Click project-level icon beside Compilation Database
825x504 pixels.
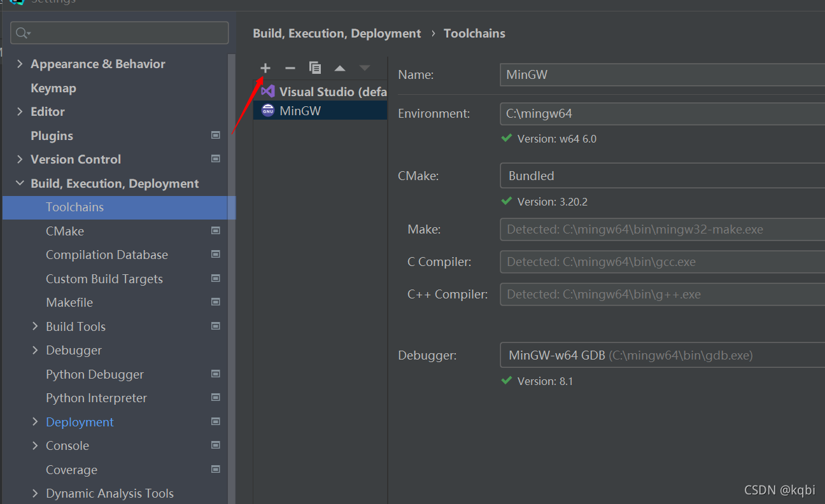[216, 254]
